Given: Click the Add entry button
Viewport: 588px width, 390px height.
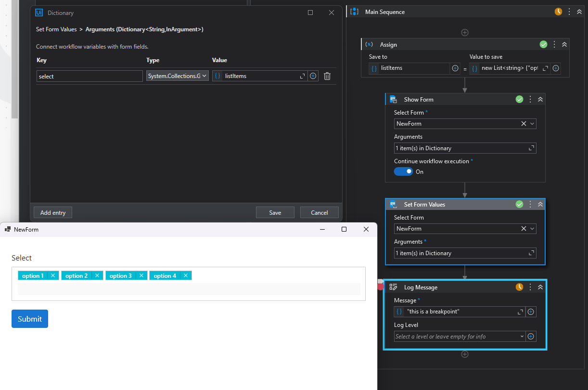Looking at the screenshot, I should (x=53, y=212).
